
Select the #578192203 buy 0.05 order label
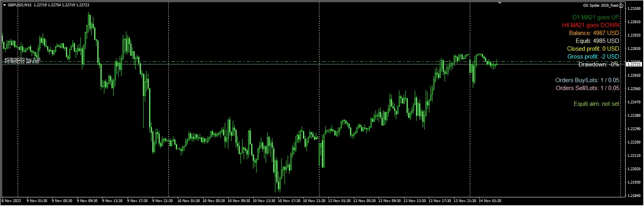[22, 59]
